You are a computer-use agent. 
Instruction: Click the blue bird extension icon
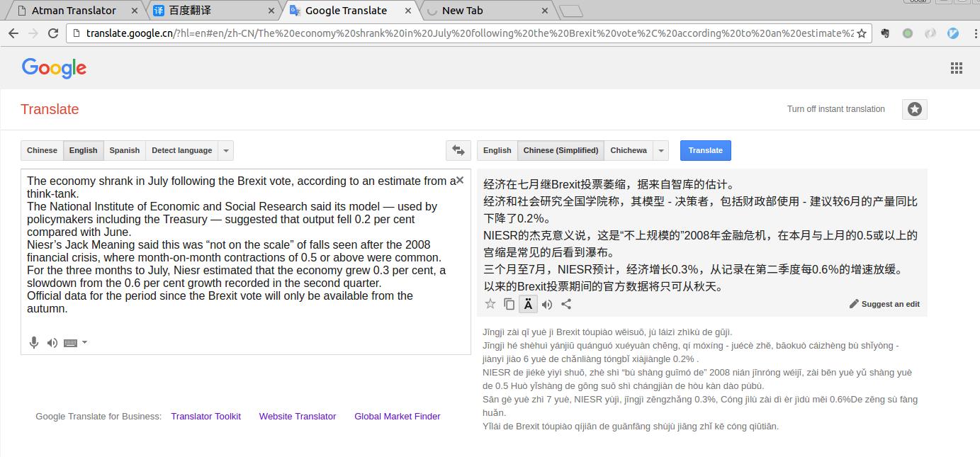point(953,33)
